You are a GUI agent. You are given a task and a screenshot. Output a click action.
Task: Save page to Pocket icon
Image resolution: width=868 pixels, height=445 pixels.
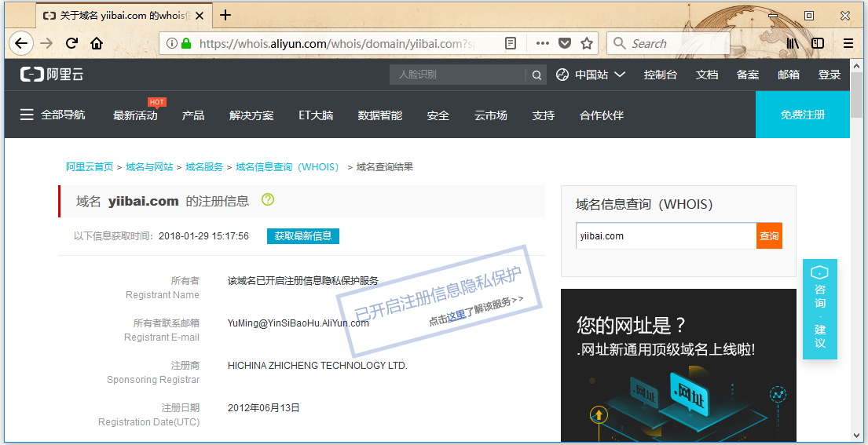point(565,44)
